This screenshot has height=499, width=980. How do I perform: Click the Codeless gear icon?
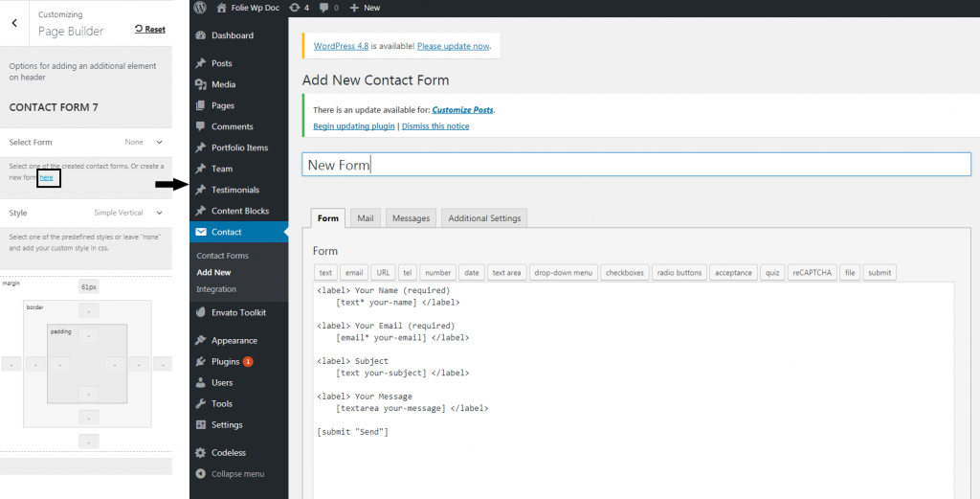coord(201,453)
